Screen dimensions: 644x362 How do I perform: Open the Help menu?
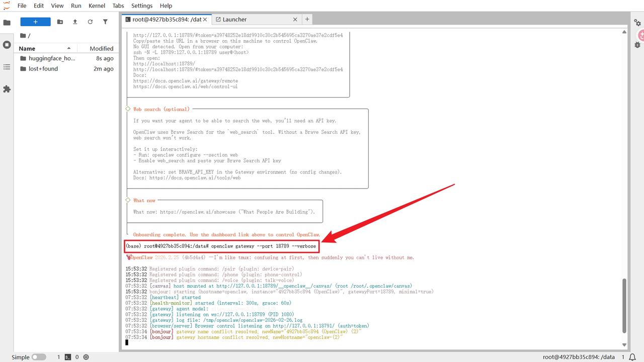166,6
